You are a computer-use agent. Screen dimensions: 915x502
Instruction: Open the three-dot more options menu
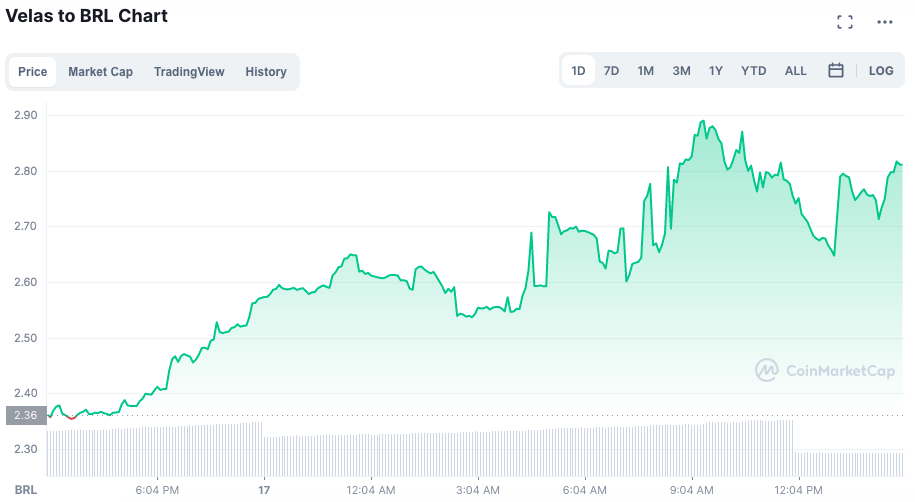(885, 22)
